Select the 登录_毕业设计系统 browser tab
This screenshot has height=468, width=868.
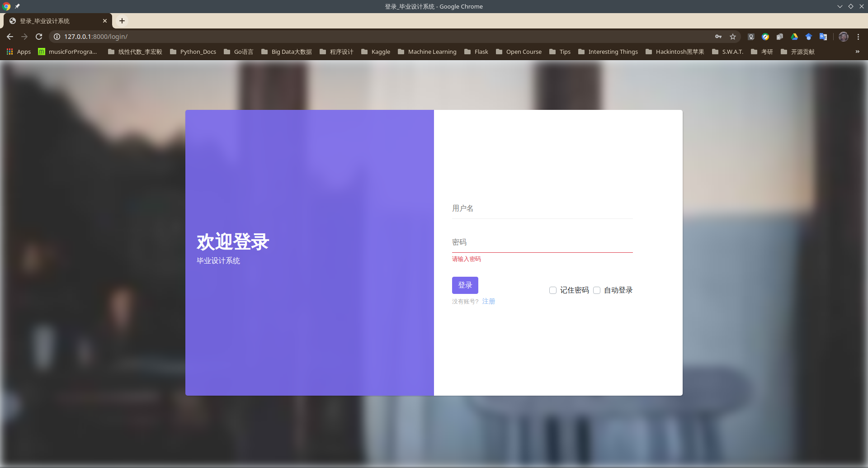[x=58, y=21]
